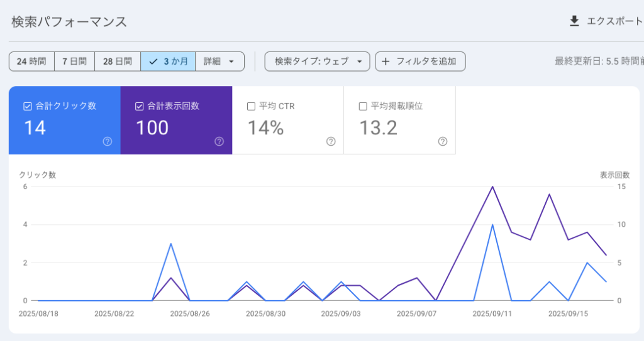Enable the 平均 CTR checkbox
This screenshot has height=341, width=644.
pos(251,106)
